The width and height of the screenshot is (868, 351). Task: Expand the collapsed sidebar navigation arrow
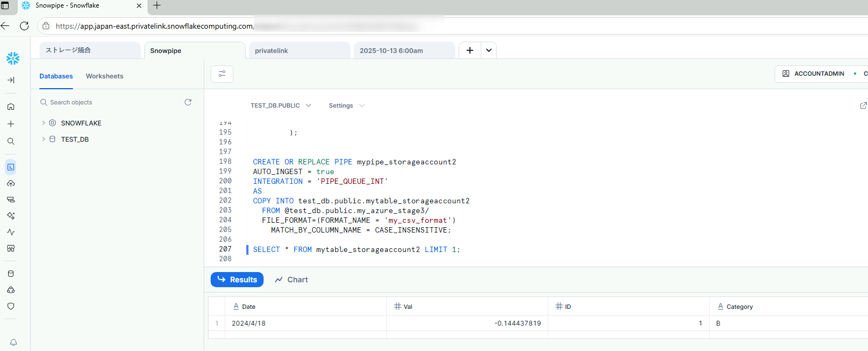[11, 80]
